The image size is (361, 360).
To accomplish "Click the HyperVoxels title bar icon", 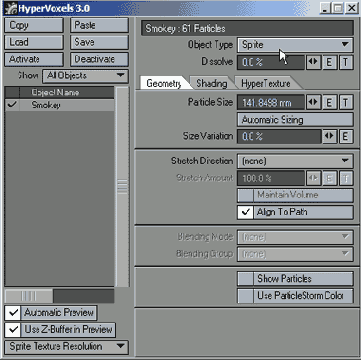I will [11, 8].
